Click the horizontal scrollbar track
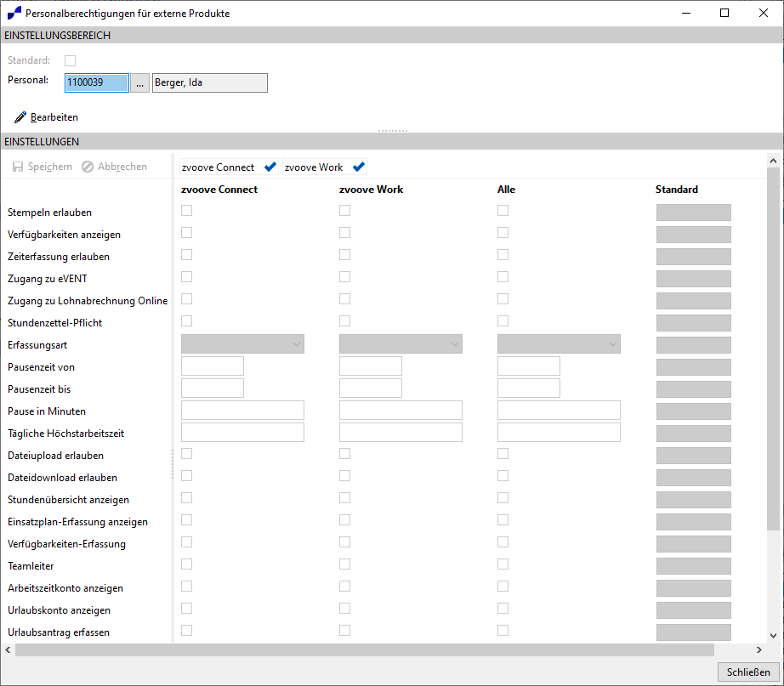Viewport: 784px width, 686px height. pos(364,650)
